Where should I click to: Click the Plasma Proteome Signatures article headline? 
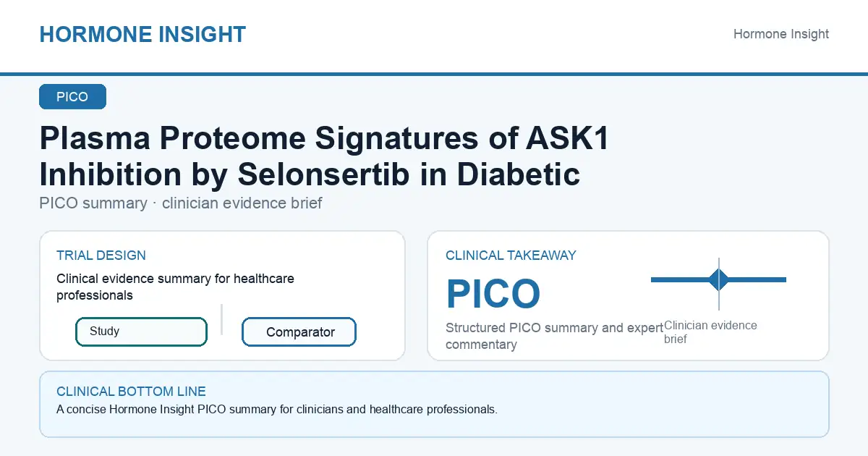click(x=324, y=156)
